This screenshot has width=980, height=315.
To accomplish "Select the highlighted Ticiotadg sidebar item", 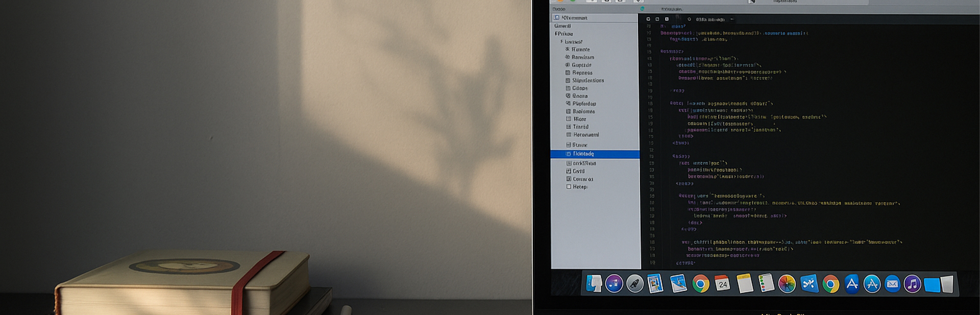I will (x=583, y=154).
